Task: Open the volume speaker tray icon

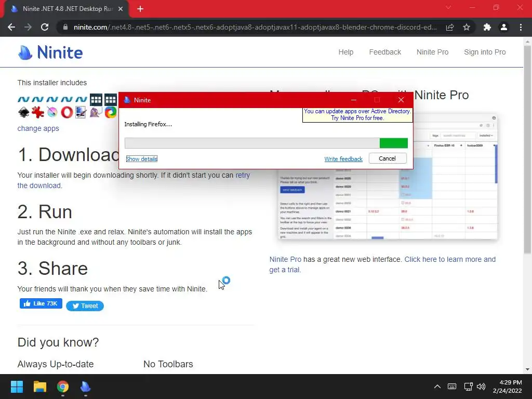Action: tap(481, 387)
